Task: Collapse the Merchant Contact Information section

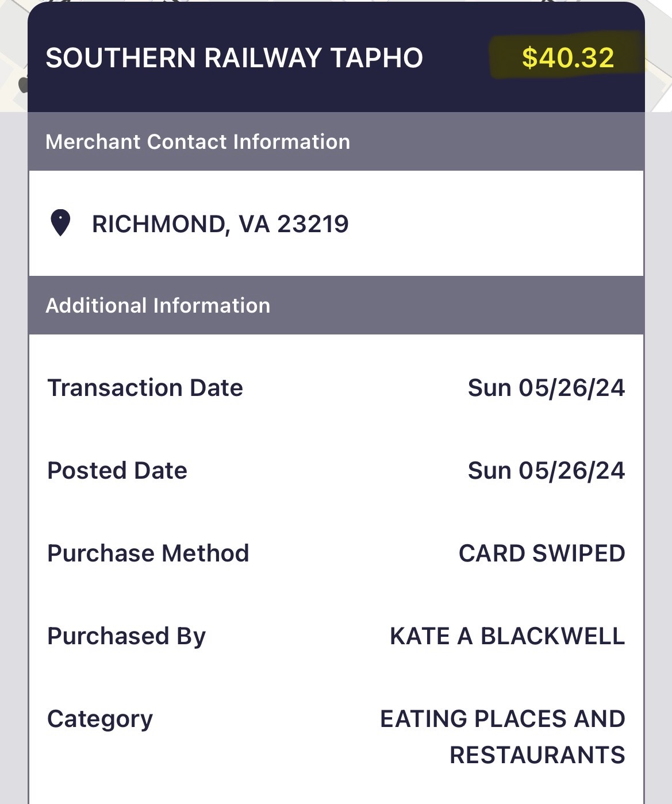Action: tap(197, 142)
